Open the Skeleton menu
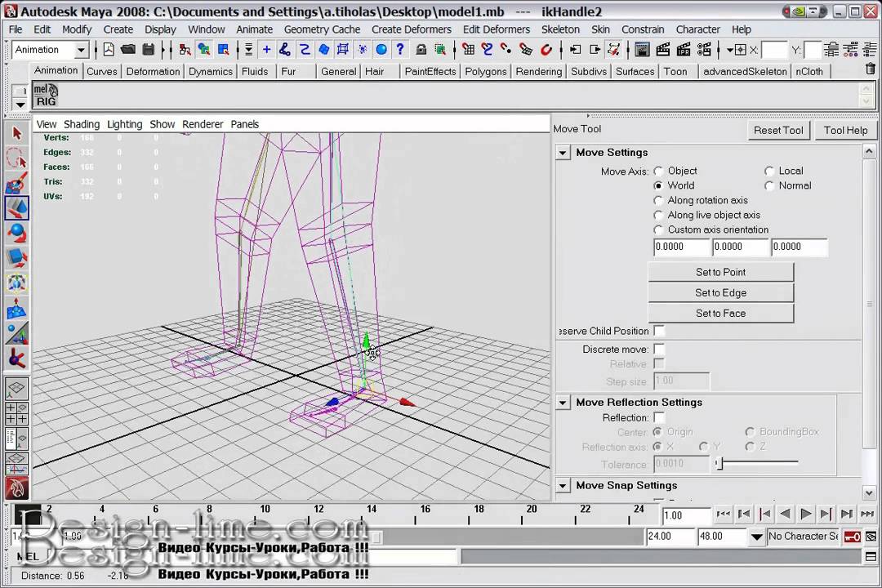 (x=560, y=29)
